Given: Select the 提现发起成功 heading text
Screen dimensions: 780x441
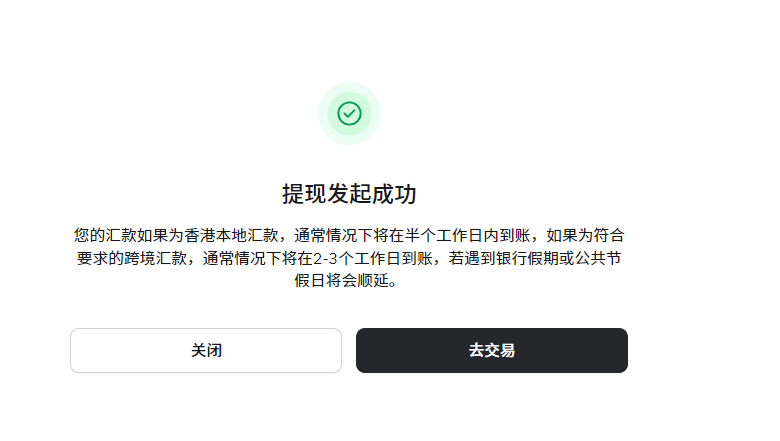Looking at the screenshot, I should pos(349,194).
